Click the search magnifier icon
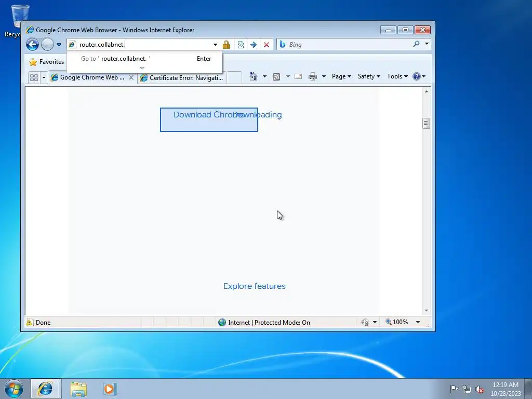Screen dimensions: 532x399 click(416, 44)
